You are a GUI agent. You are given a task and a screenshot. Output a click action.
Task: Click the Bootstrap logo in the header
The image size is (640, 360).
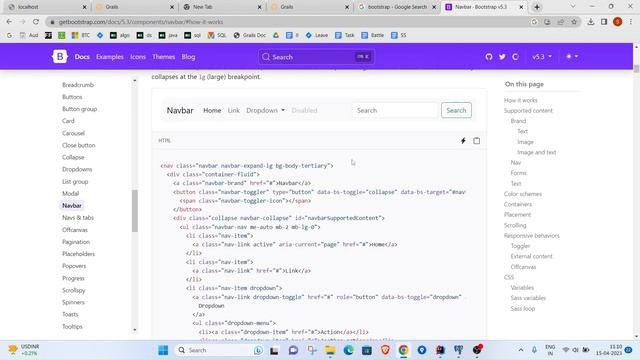point(60,56)
